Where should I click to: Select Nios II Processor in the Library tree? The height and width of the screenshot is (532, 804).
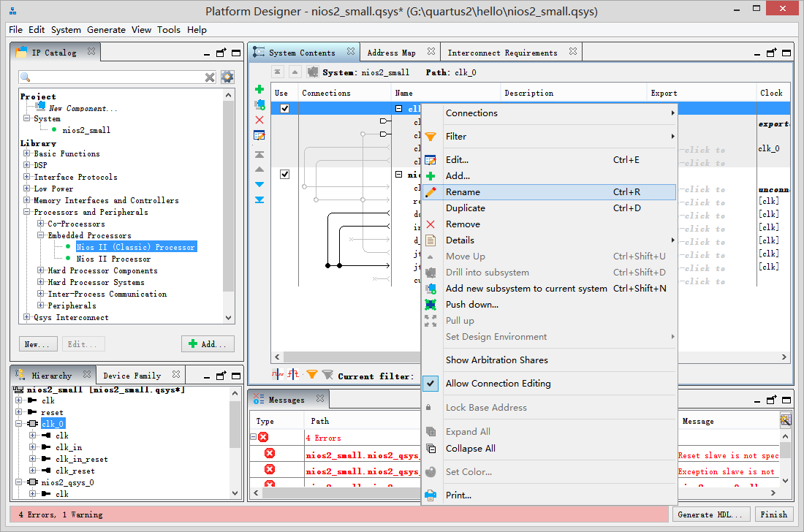click(x=113, y=259)
